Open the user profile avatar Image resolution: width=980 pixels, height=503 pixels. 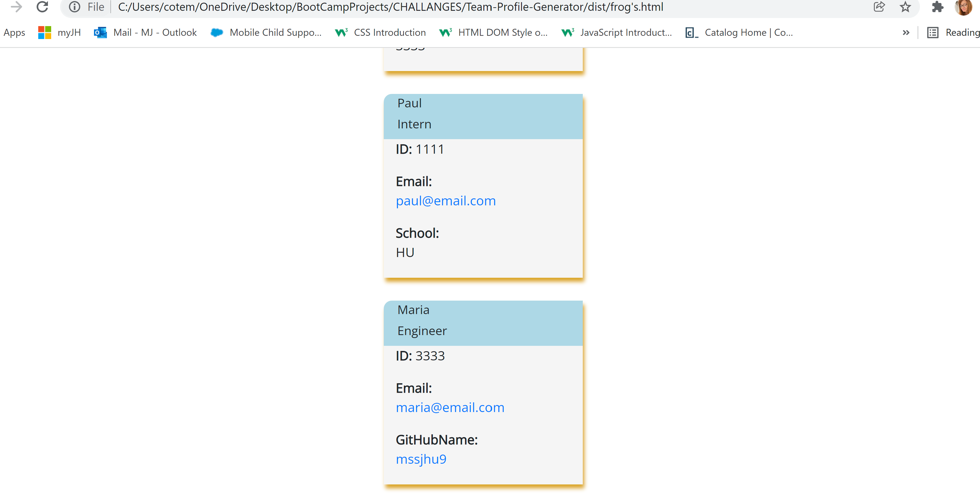click(x=963, y=7)
